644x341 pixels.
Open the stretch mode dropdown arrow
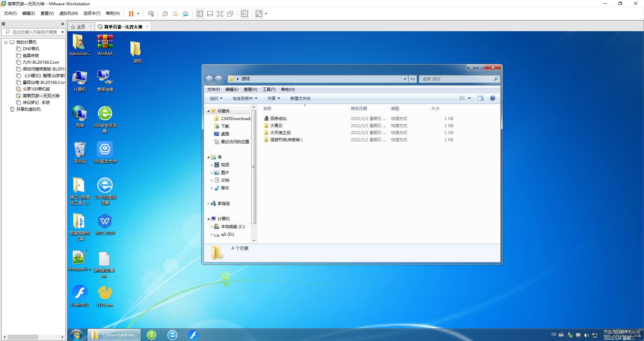(x=266, y=14)
